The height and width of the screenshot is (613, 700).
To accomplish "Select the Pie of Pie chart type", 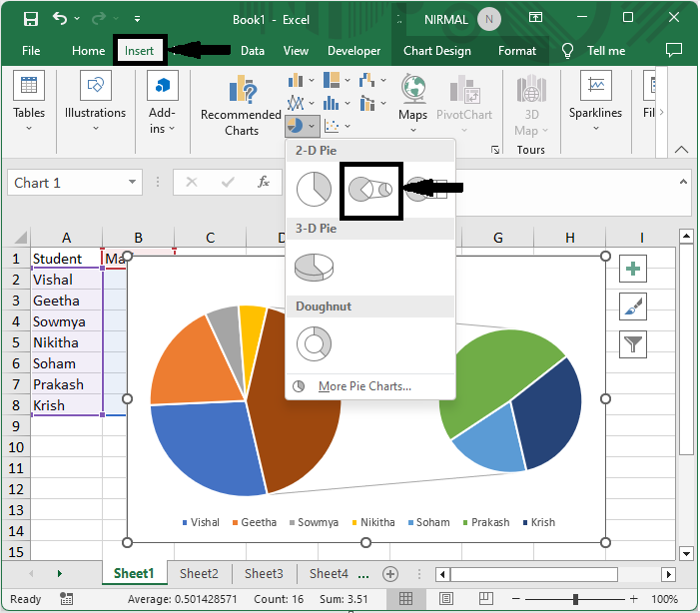I will click(x=370, y=189).
